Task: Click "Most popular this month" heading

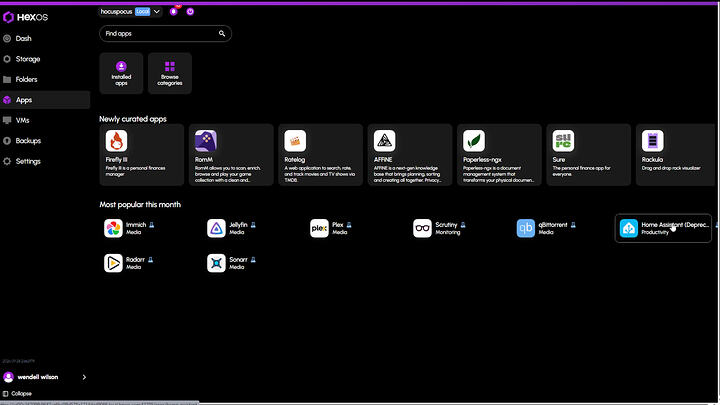Action: (140, 204)
